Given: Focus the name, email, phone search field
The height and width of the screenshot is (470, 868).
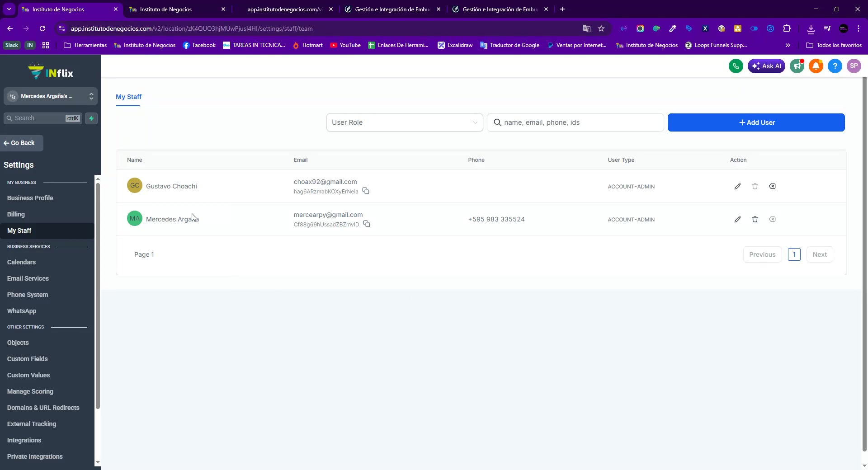Looking at the screenshot, I should pyautogui.click(x=575, y=122).
